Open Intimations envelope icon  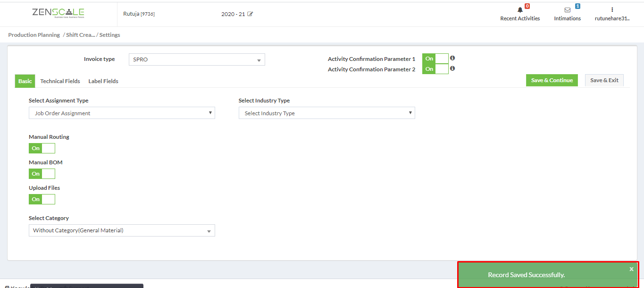click(568, 9)
